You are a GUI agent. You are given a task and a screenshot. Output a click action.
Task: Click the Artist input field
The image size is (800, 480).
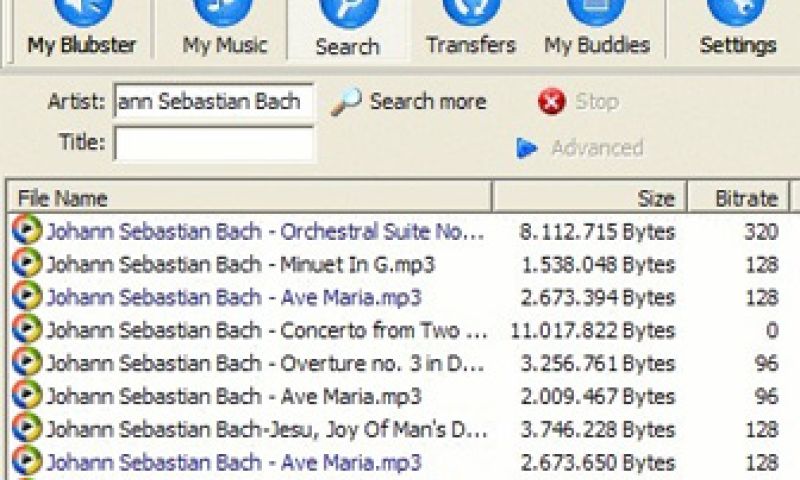pos(214,102)
